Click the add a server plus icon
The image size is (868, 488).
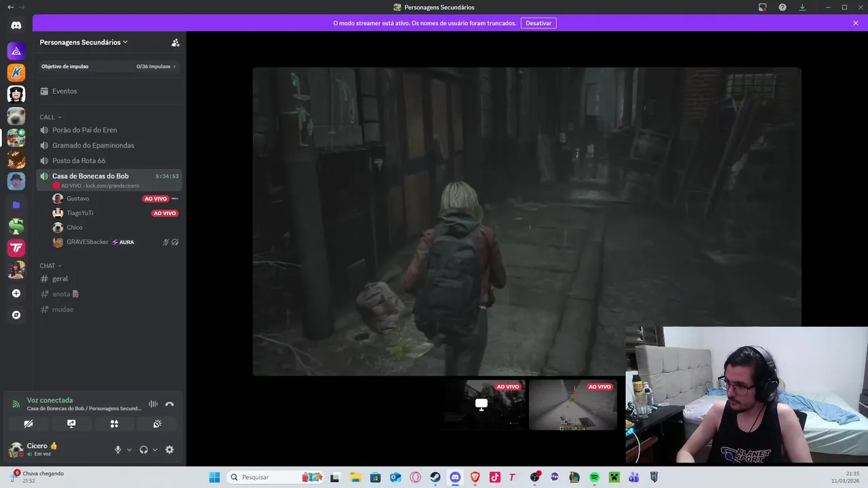[16, 293]
